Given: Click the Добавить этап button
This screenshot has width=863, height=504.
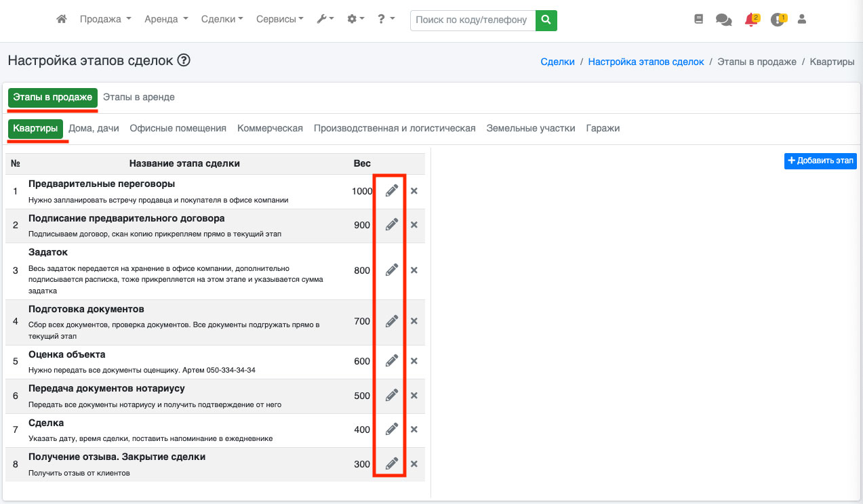Looking at the screenshot, I should [820, 161].
